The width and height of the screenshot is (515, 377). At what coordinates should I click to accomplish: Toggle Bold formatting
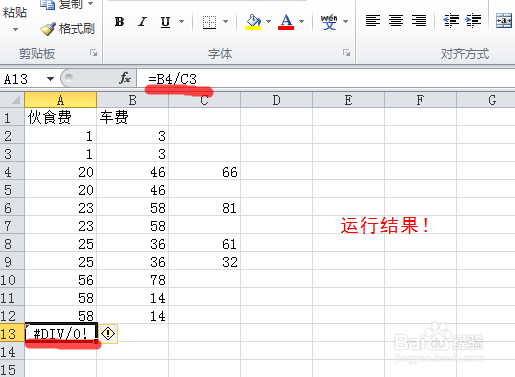click(x=119, y=22)
